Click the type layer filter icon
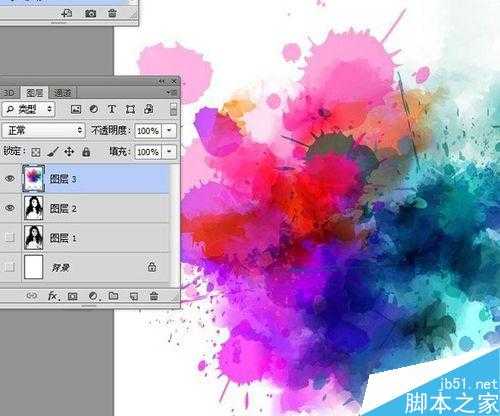Screen dimensions: 500x416 pos(112,109)
